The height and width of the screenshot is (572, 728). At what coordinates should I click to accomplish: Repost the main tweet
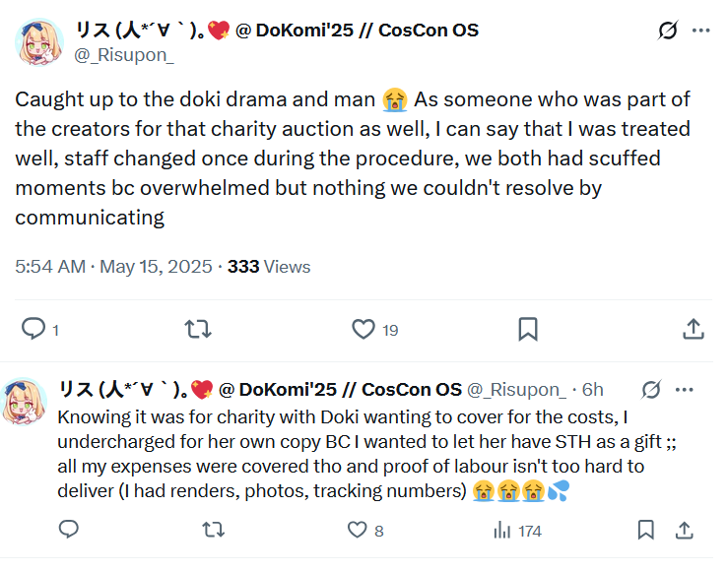(198, 329)
